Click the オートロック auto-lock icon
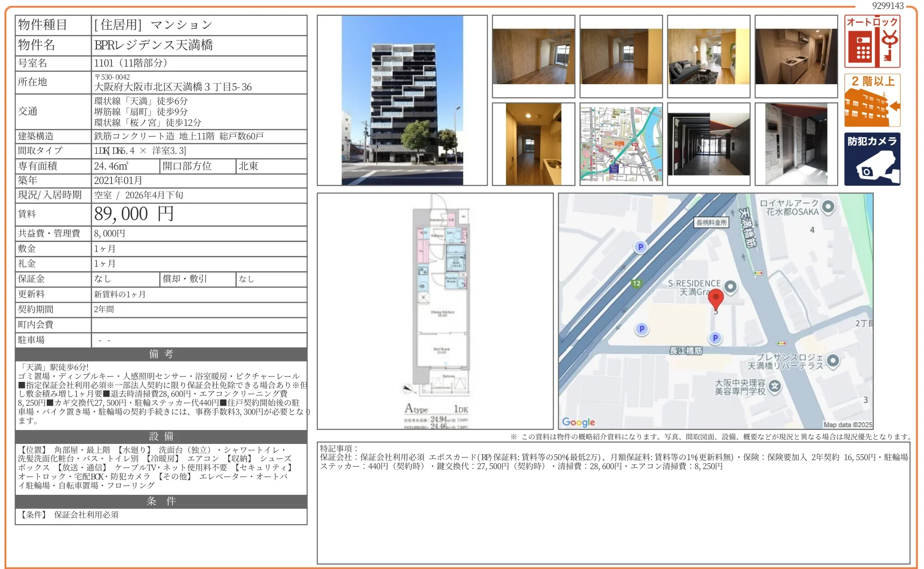Screen dimensions: 924x569 pos(872,41)
